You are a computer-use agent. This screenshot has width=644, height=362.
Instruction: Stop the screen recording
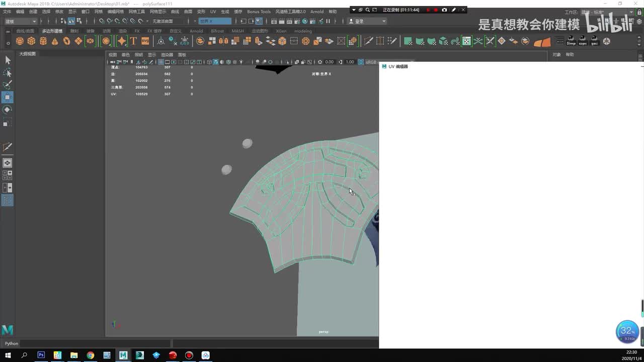tap(436, 10)
